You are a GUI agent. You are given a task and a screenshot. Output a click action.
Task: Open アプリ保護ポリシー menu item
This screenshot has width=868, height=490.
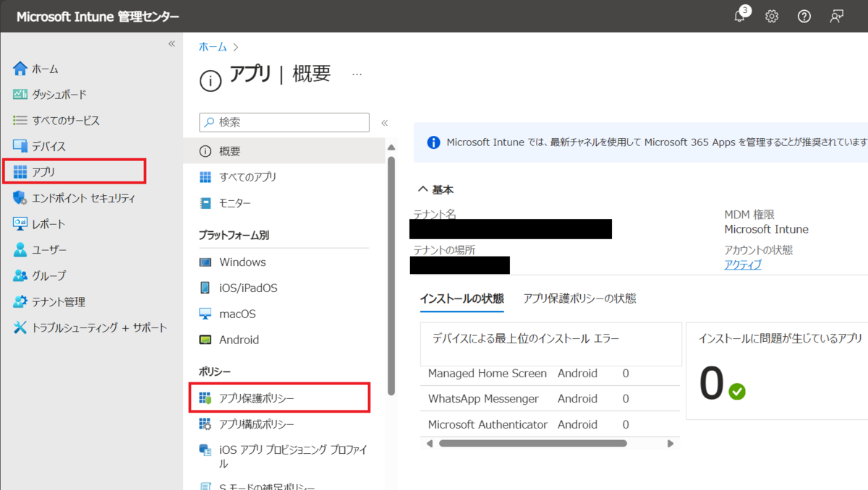click(280, 398)
